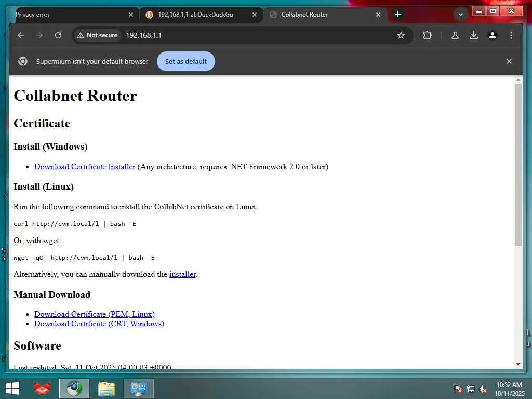Close the DuckDuckGo tab

(255, 15)
